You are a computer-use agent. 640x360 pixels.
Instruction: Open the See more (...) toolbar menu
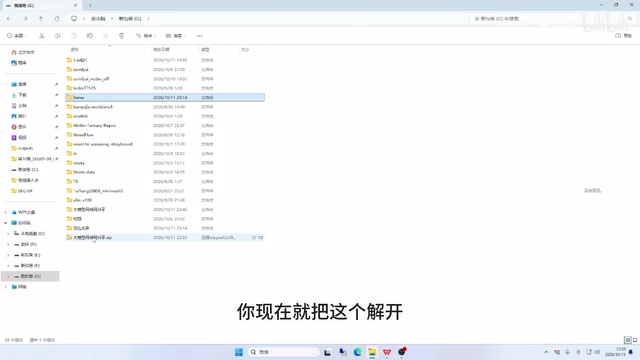click(x=200, y=36)
